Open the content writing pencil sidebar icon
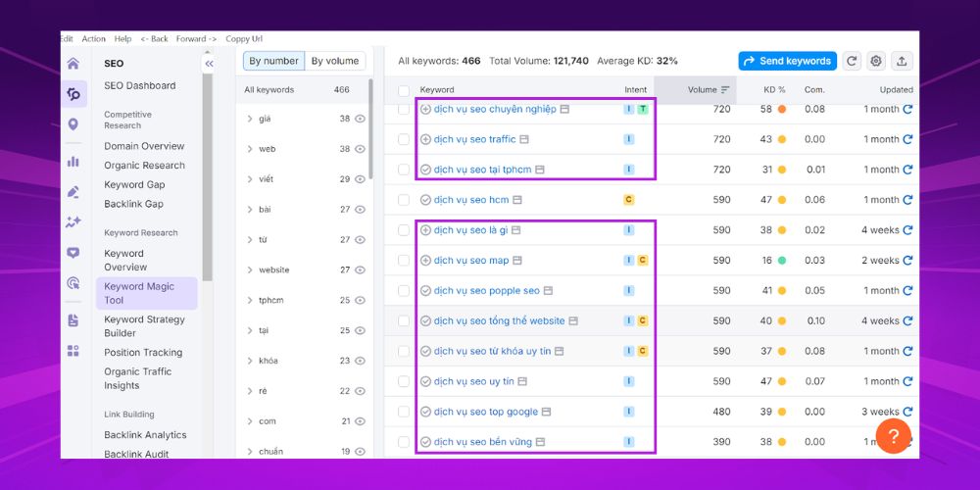 [73, 192]
